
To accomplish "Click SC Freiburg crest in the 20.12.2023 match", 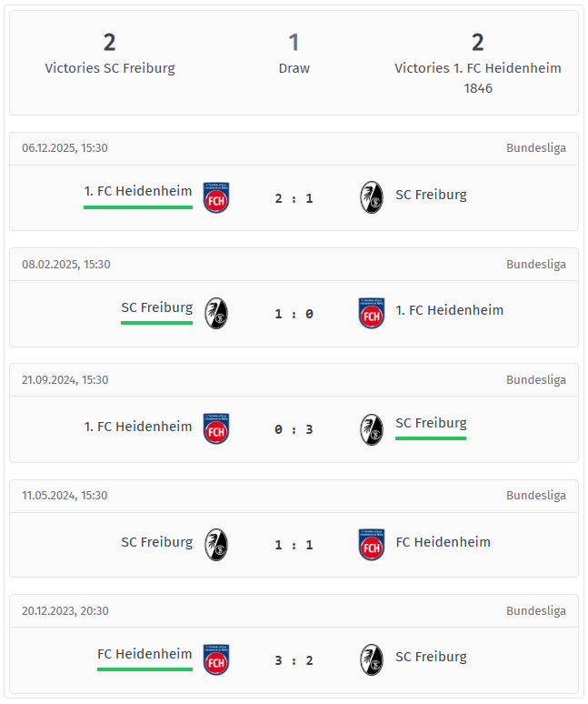I will click(x=371, y=659).
